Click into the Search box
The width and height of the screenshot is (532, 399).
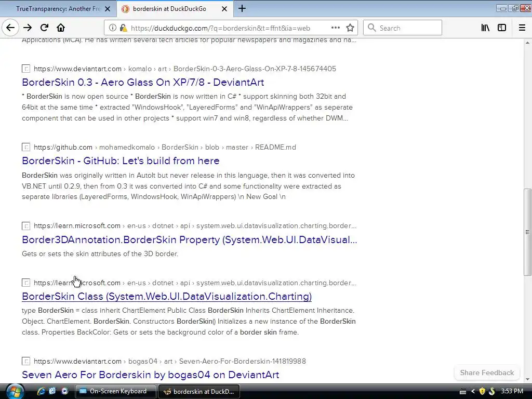[403, 28]
